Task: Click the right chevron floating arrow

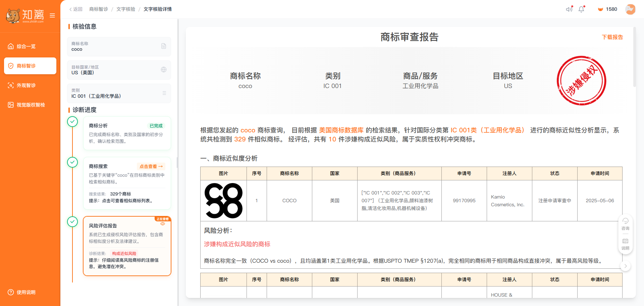Action: (626, 266)
